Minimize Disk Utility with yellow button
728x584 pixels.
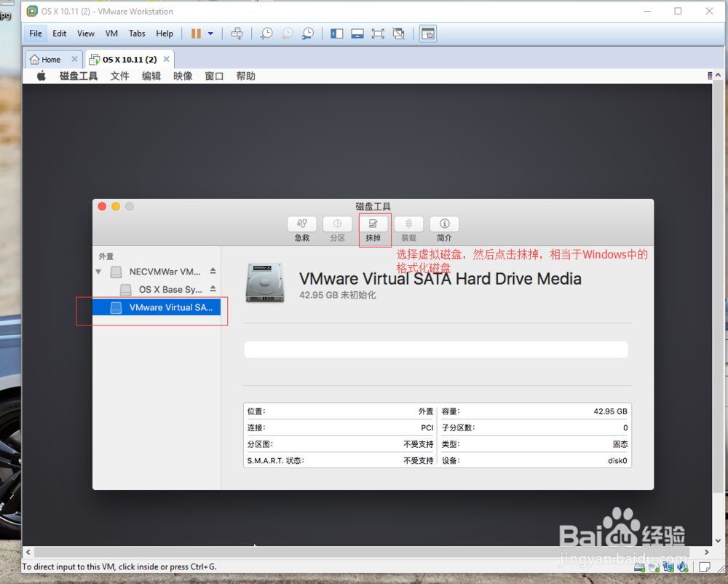(116, 207)
